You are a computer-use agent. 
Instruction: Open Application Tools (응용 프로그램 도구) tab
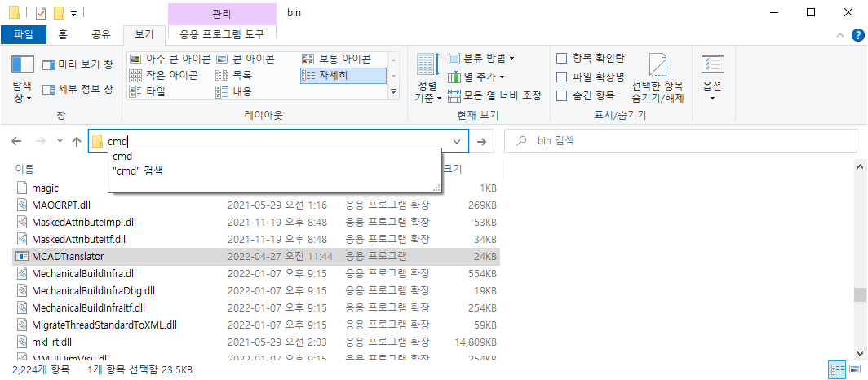[222, 34]
